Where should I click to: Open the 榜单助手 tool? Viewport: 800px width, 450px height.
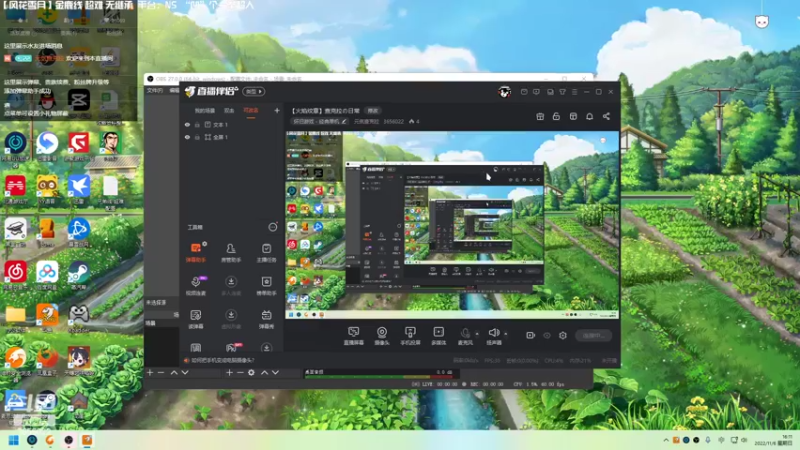click(266, 286)
